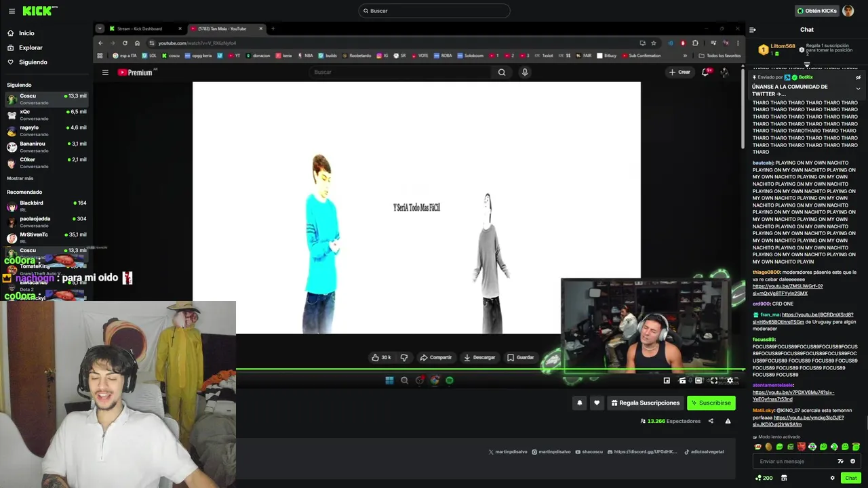The height and width of the screenshot is (488, 868).
Task: Open the chat identity 7TV icon
Action: [841, 461]
